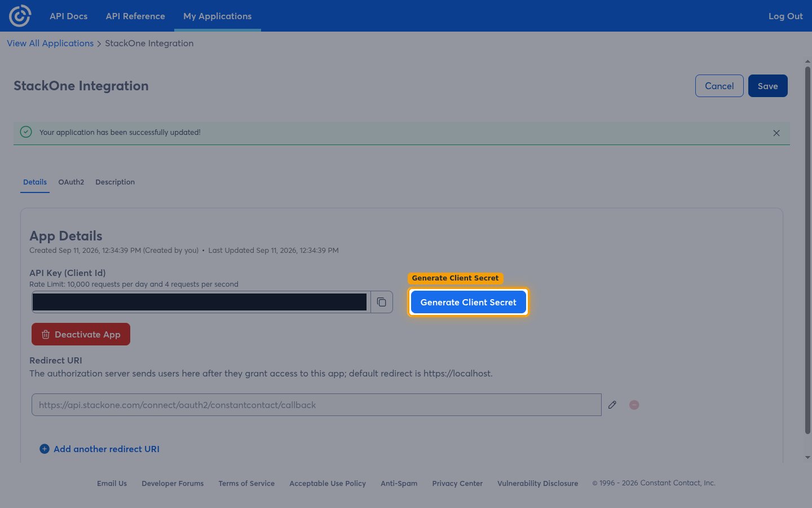Viewport: 812px width, 508px height.
Task: Click the Redirect URI label
Action: point(56,360)
